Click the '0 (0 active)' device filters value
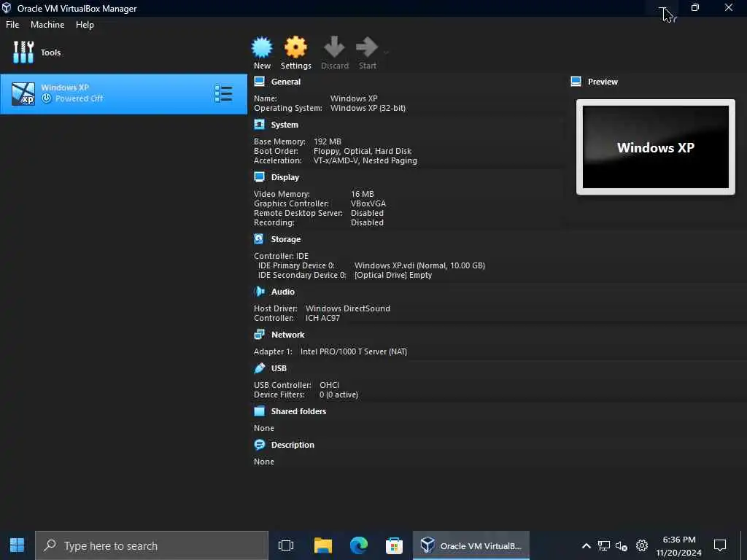The image size is (747, 560). pos(338,394)
